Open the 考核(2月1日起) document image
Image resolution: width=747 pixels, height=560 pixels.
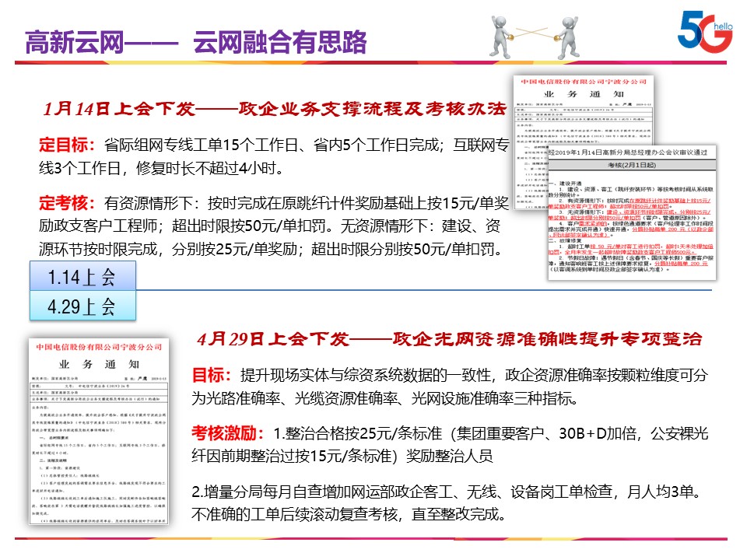tap(632, 212)
